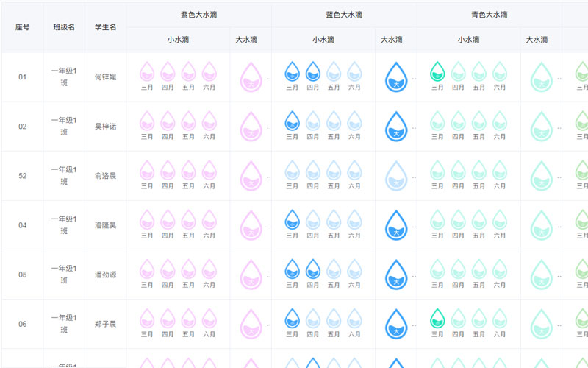
Task: Click the 学生名 column header
Action: (x=106, y=27)
